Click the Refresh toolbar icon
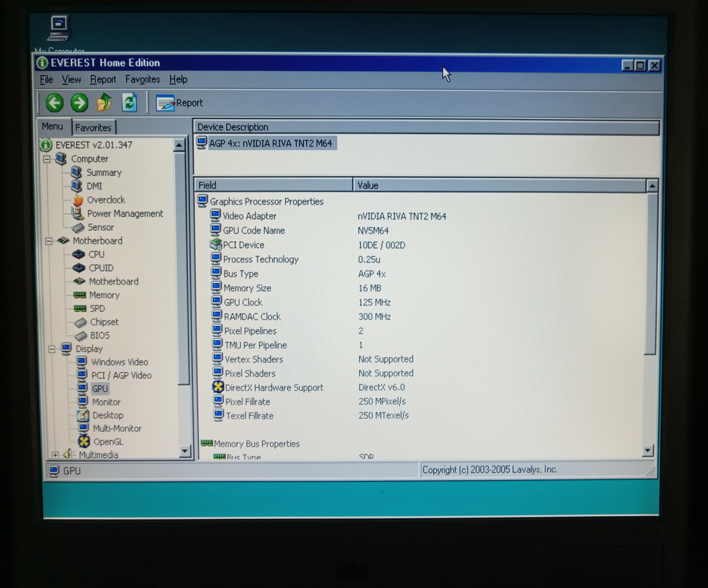This screenshot has width=708, height=588. [129, 102]
